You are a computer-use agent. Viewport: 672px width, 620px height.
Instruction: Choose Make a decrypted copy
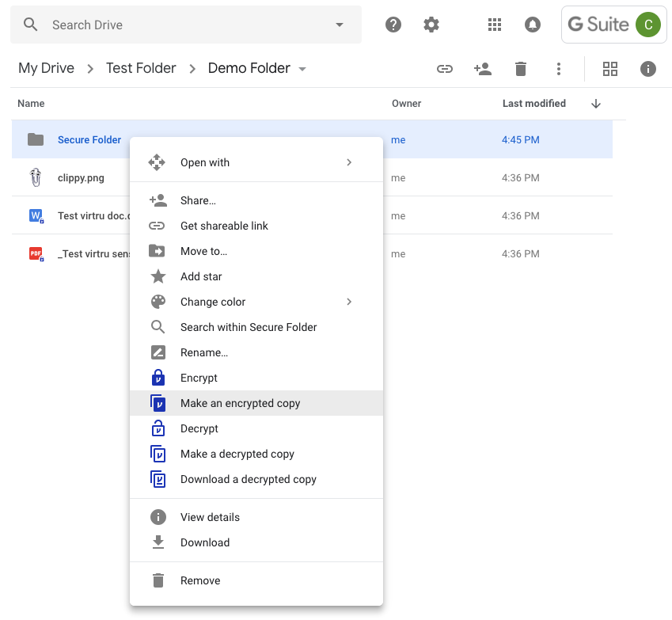click(256, 454)
